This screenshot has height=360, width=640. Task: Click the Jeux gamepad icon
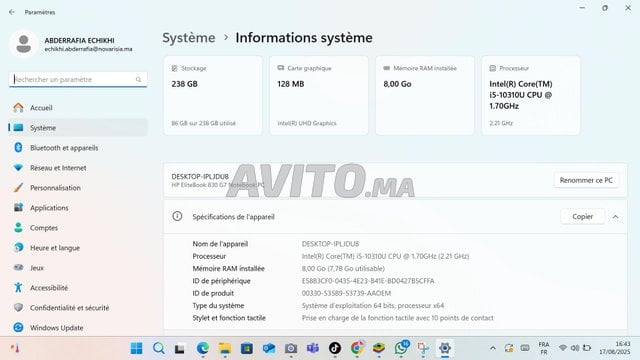pyautogui.click(x=18, y=267)
